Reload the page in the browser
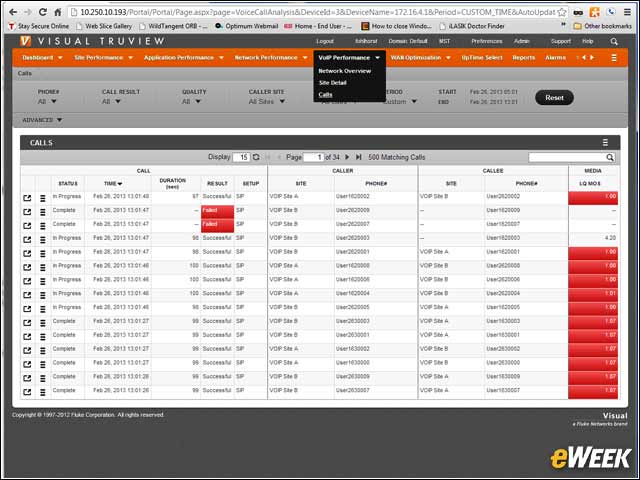 tap(43, 12)
